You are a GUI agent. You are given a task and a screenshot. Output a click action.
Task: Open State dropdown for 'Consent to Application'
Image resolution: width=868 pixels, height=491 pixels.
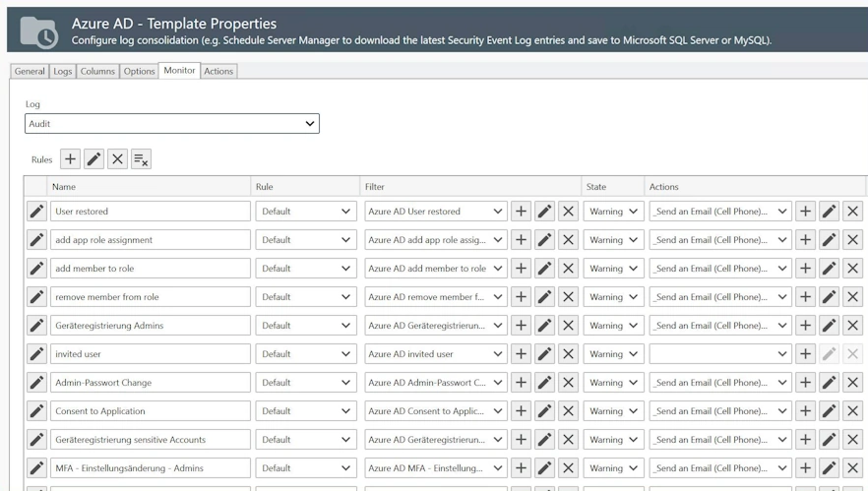pyautogui.click(x=613, y=410)
